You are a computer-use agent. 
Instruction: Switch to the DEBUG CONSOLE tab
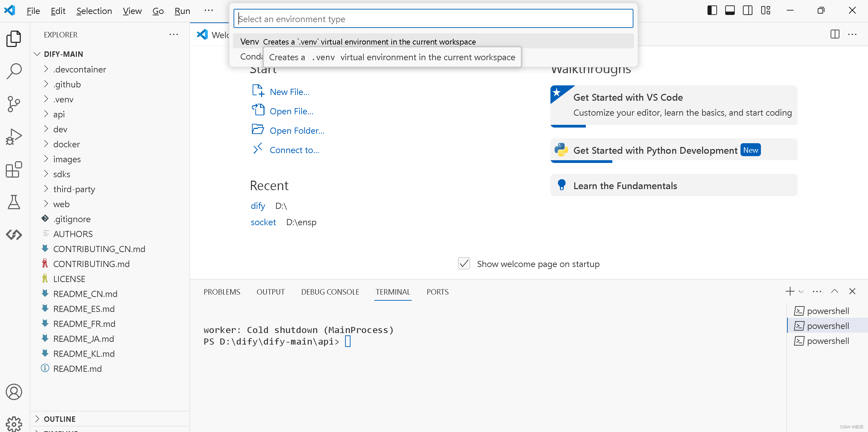[330, 292]
